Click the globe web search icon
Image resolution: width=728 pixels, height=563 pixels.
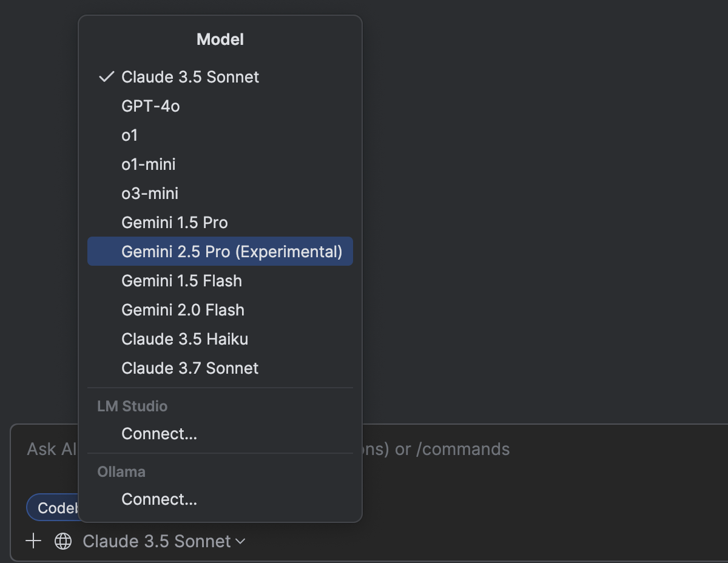(63, 541)
